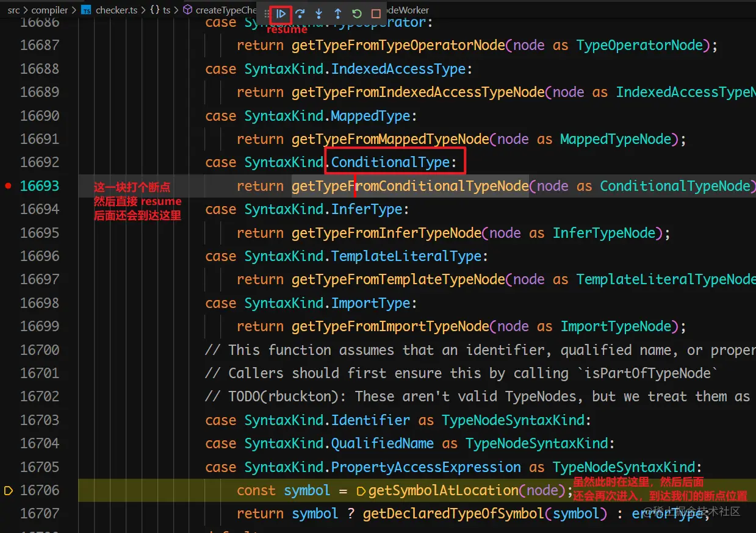Click the inline breakpoint marker before getSymbolAtLocation

[361, 490]
